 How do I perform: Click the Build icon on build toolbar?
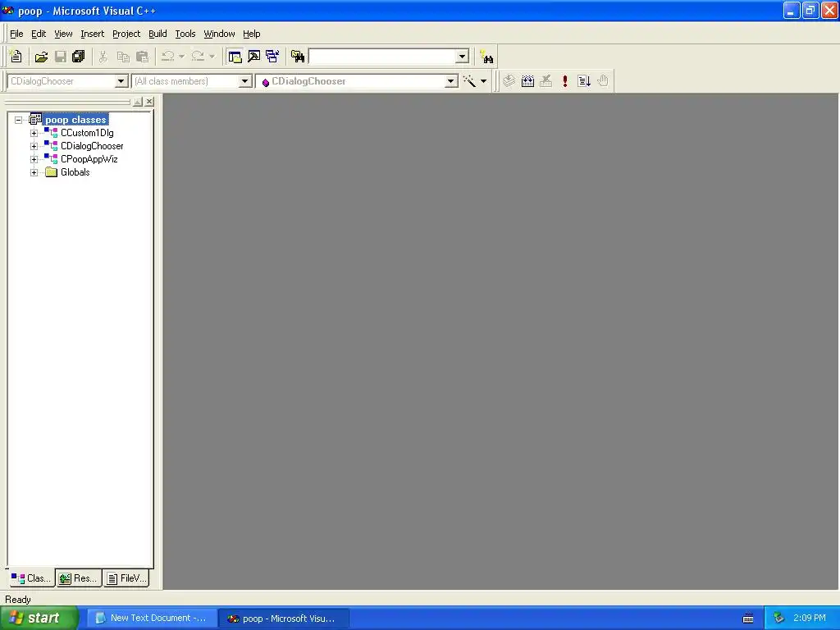[527, 81]
